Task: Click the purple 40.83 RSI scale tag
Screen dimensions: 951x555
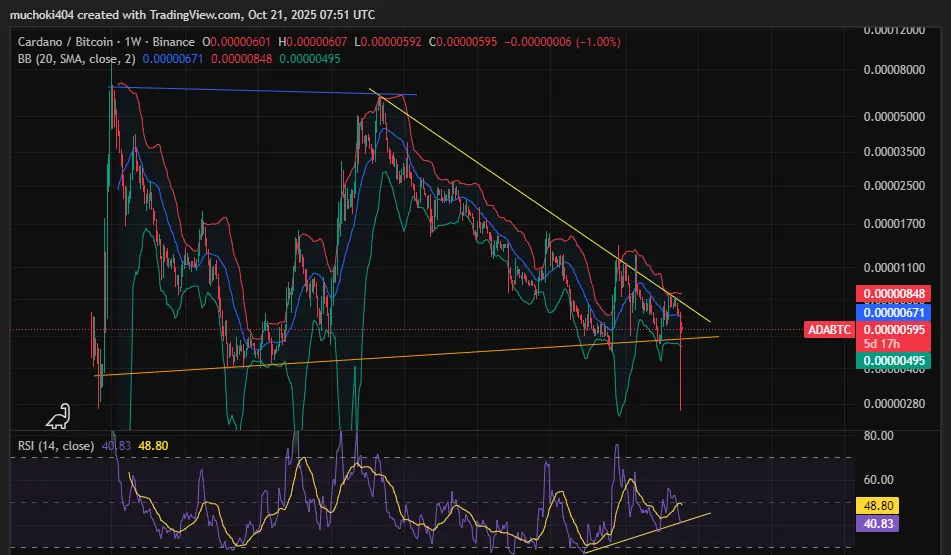Action: (x=878, y=523)
